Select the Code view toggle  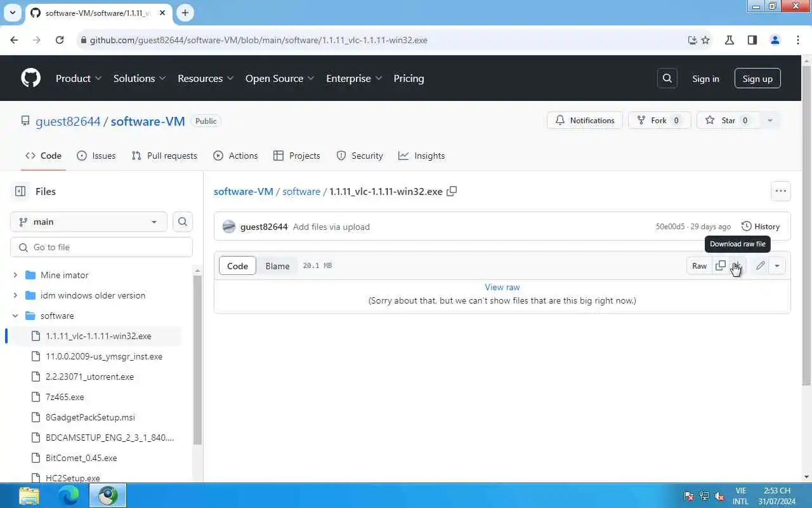point(237,266)
